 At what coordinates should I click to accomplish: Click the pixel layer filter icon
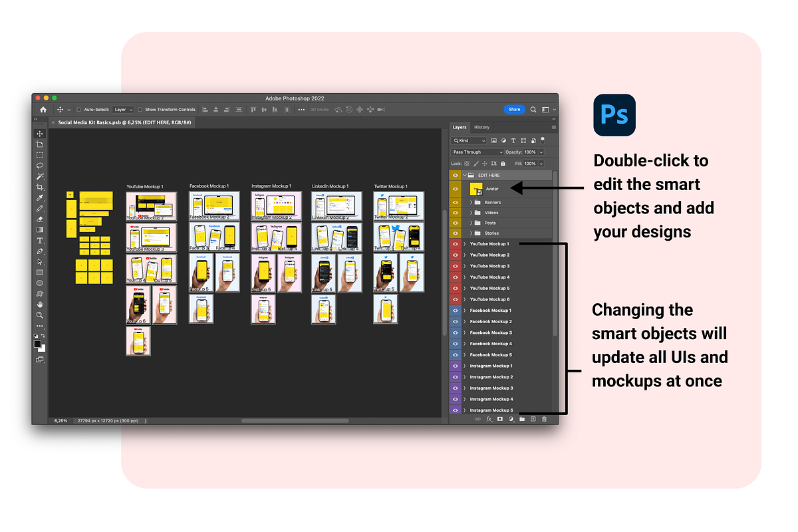coord(494,141)
